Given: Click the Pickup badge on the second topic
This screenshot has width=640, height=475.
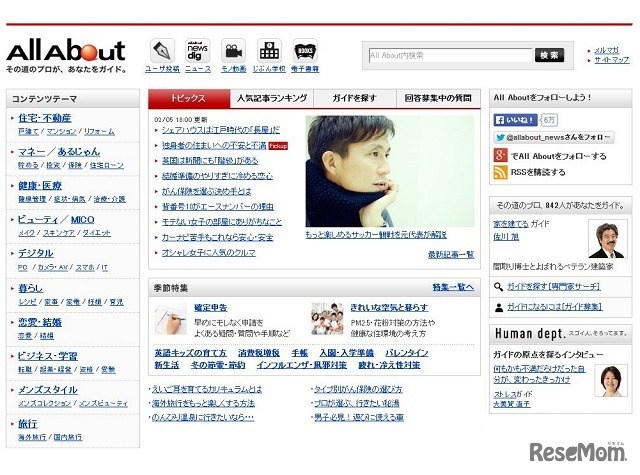Looking at the screenshot, I should pos(278,146).
